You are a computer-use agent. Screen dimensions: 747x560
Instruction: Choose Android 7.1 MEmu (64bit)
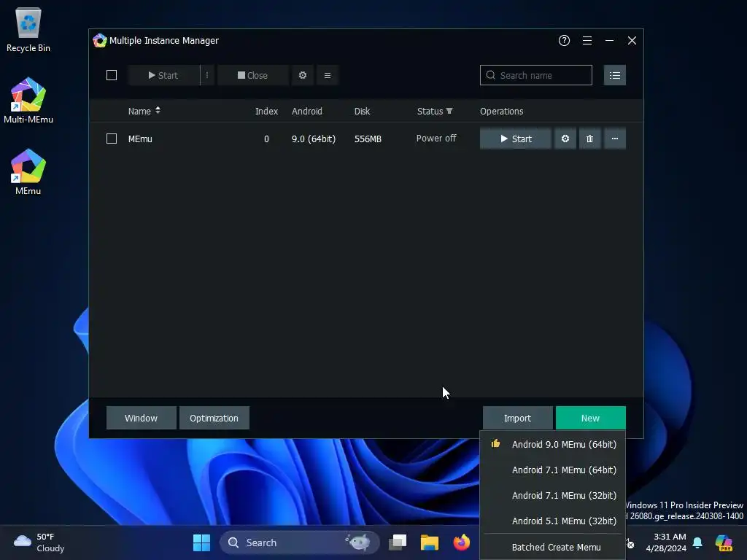[x=553, y=470]
